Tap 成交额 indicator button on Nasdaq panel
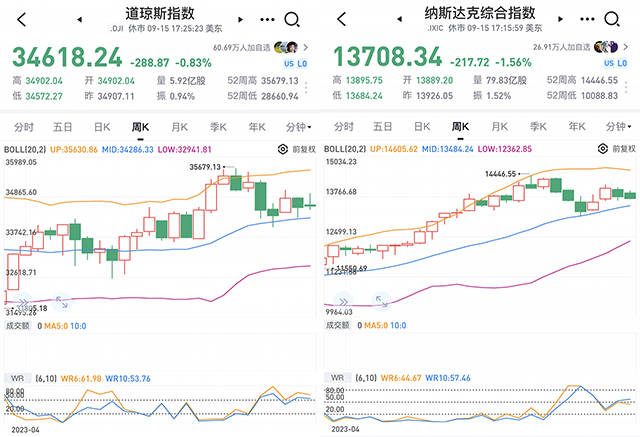This screenshot has width=640, height=437. click(x=338, y=325)
